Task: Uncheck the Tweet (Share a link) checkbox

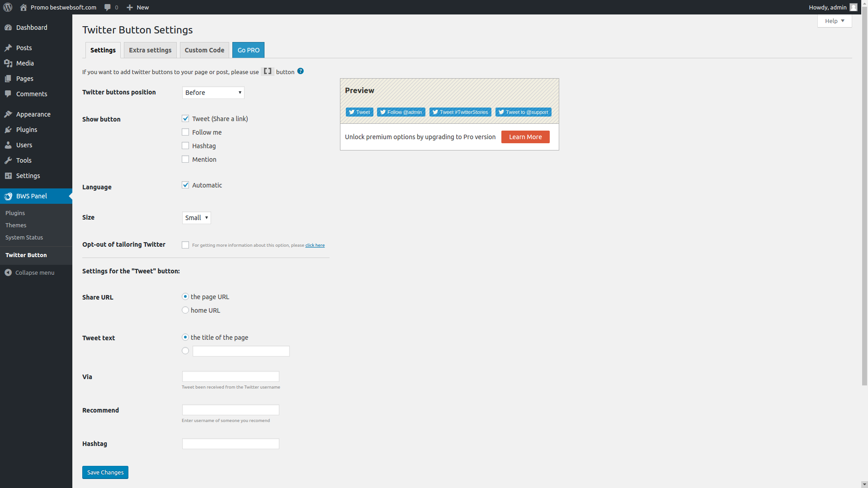Action: (x=185, y=118)
